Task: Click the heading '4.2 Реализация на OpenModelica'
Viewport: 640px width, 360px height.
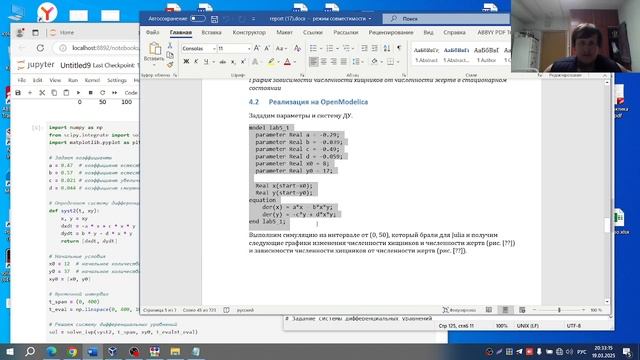Action: click(308, 102)
